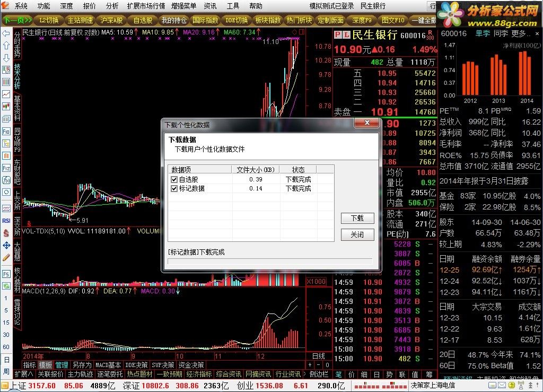Select the RSI indicator icon

click(6, 221)
